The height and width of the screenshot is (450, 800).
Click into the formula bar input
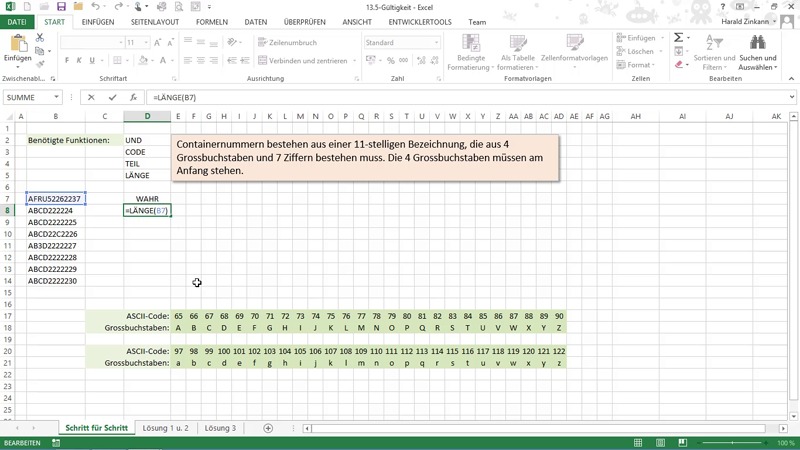[x=467, y=97]
